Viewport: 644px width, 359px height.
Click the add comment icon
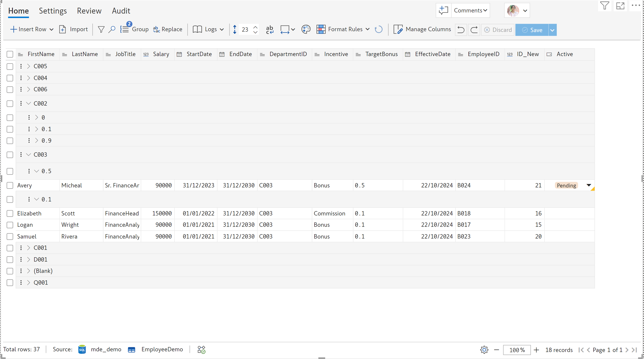(x=444, y=10)
